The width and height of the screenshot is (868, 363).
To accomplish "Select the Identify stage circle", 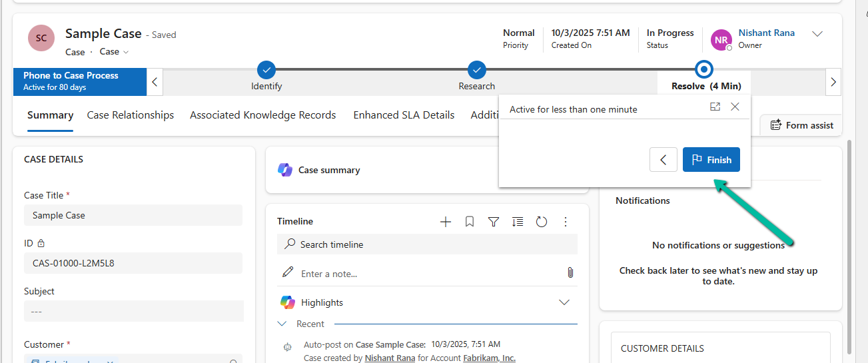I will [266, 69].
